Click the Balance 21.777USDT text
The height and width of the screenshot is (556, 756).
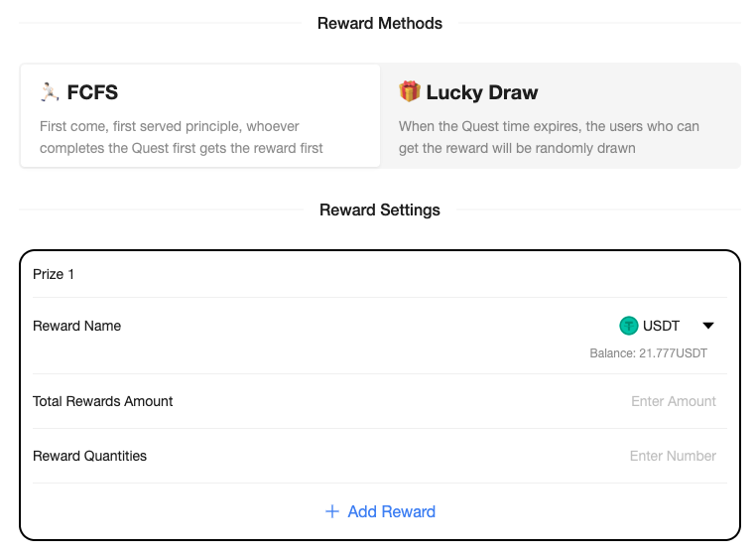(648, 353)
